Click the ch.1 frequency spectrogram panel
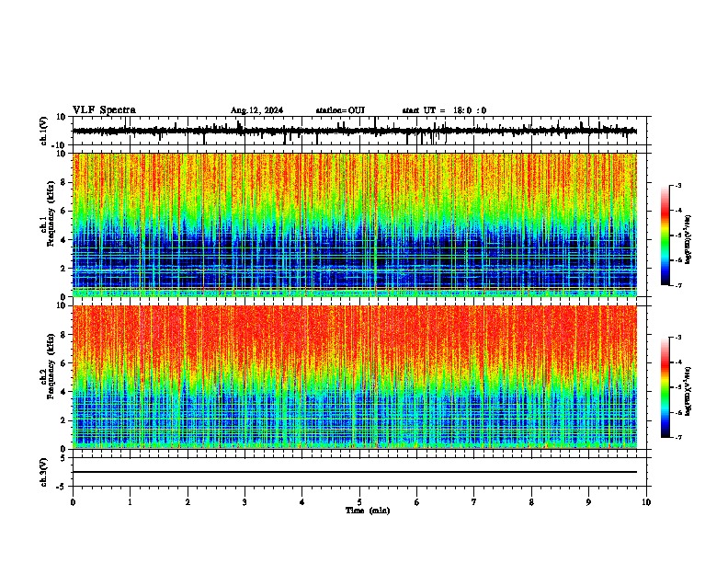Screen dimensions: 728x563 (355, 224)
